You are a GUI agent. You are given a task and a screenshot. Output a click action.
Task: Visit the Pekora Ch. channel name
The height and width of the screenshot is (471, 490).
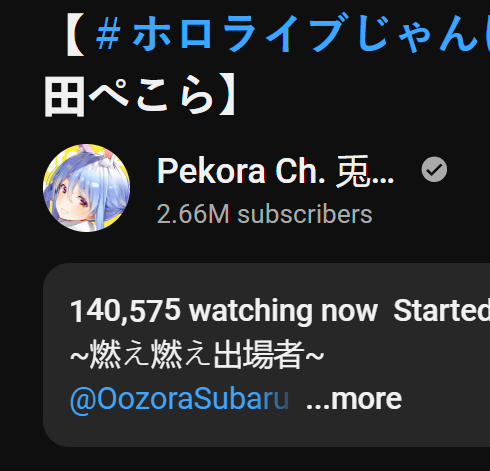tap(275, 171)
